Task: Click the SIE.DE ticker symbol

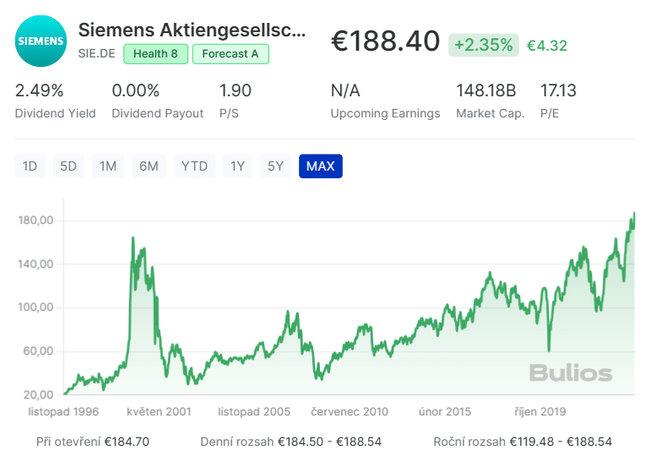Action: coord(97,53)
